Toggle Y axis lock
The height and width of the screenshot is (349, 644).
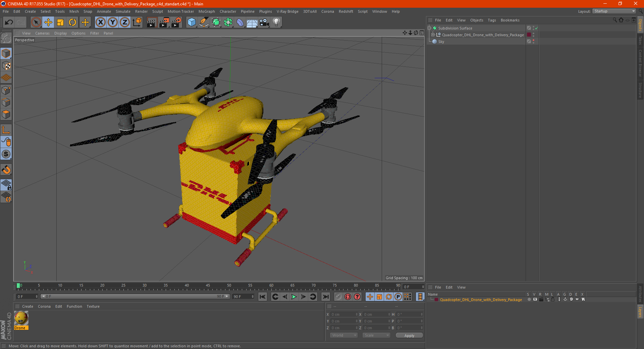(x=113, y=22)
